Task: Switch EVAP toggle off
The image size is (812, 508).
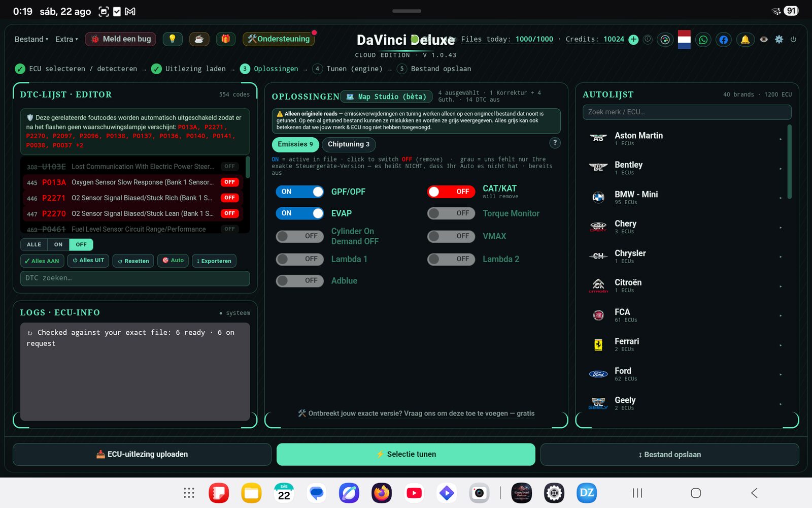Action: pyautogui.click(x=300, y=213)
